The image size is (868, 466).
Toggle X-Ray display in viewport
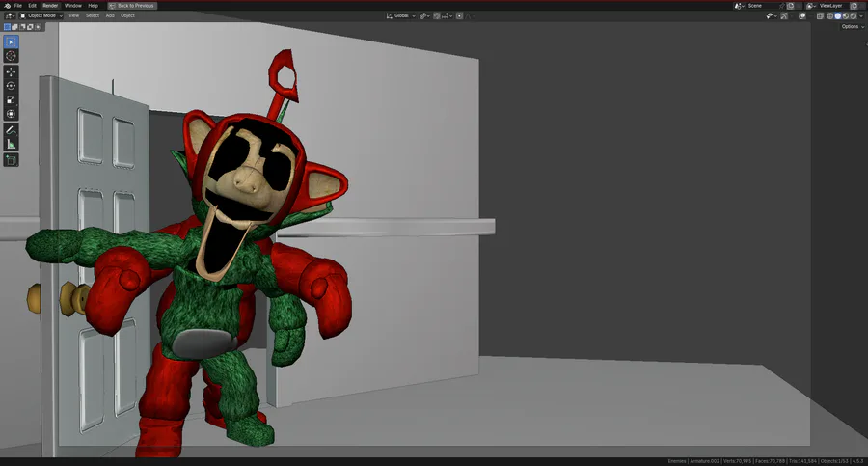coord(820,16)
